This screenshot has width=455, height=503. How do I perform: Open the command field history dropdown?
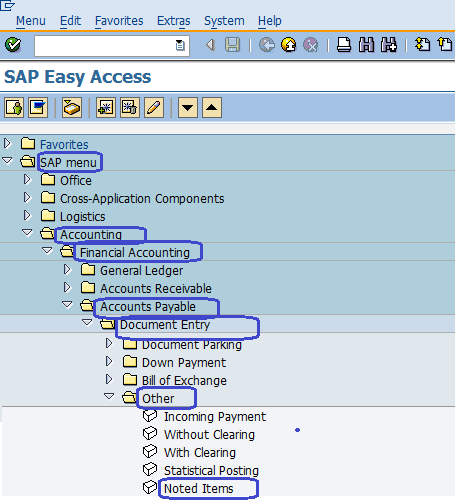pyautogui.click(x=180, y=45)
